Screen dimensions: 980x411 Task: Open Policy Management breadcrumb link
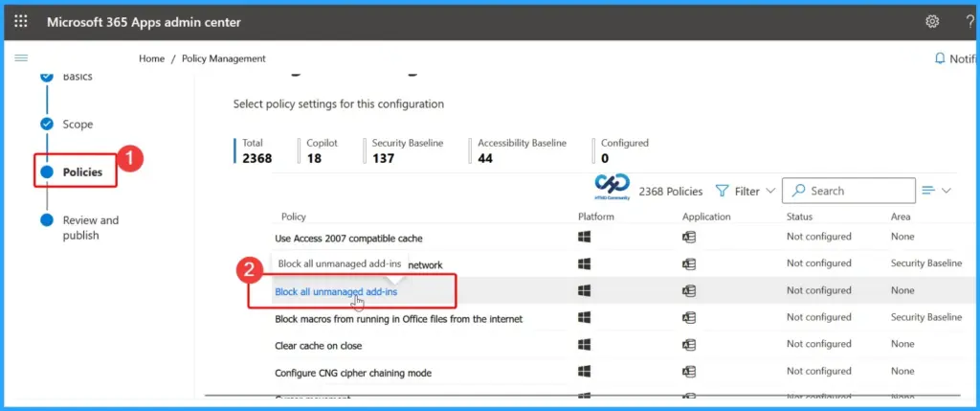tap(224, 58)
